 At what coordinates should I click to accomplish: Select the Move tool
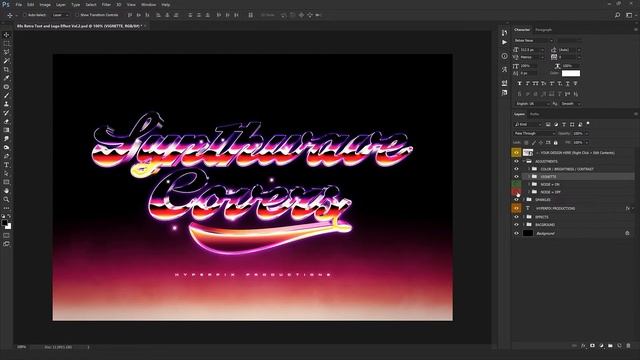click(x=7, y=35)
